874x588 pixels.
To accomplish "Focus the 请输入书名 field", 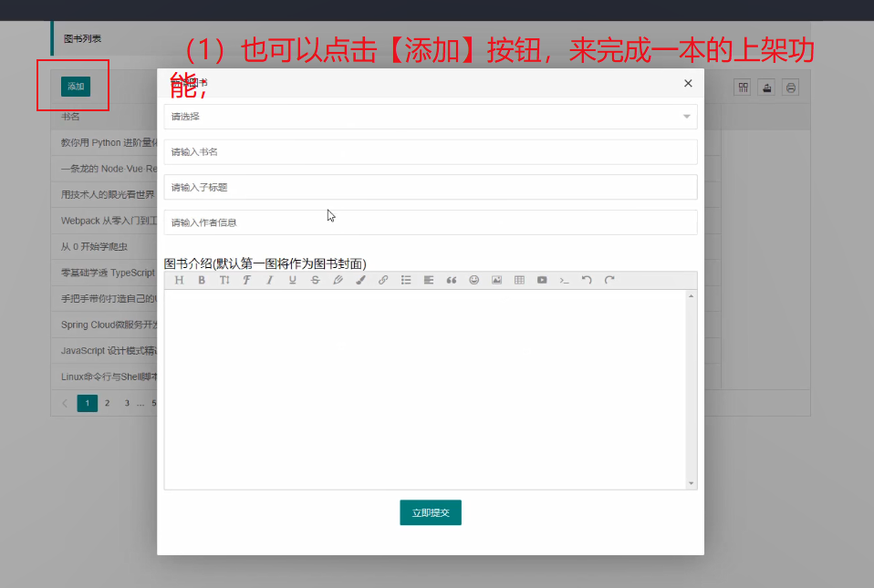I will [x=431, y=152].
